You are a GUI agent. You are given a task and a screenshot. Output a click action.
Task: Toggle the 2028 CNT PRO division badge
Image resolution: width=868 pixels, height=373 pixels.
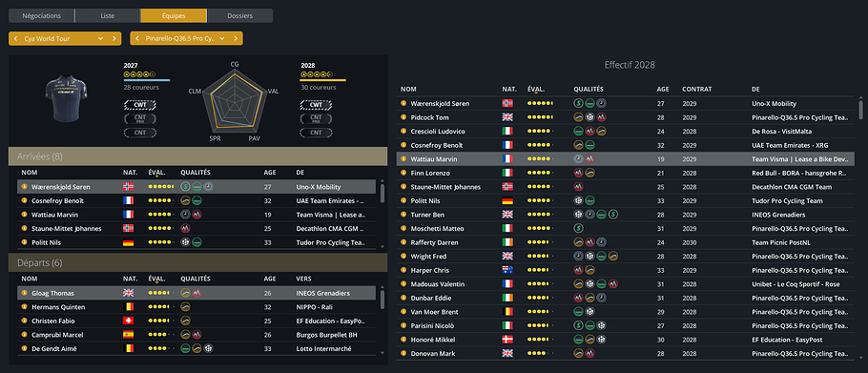click(x=316, y=118)
